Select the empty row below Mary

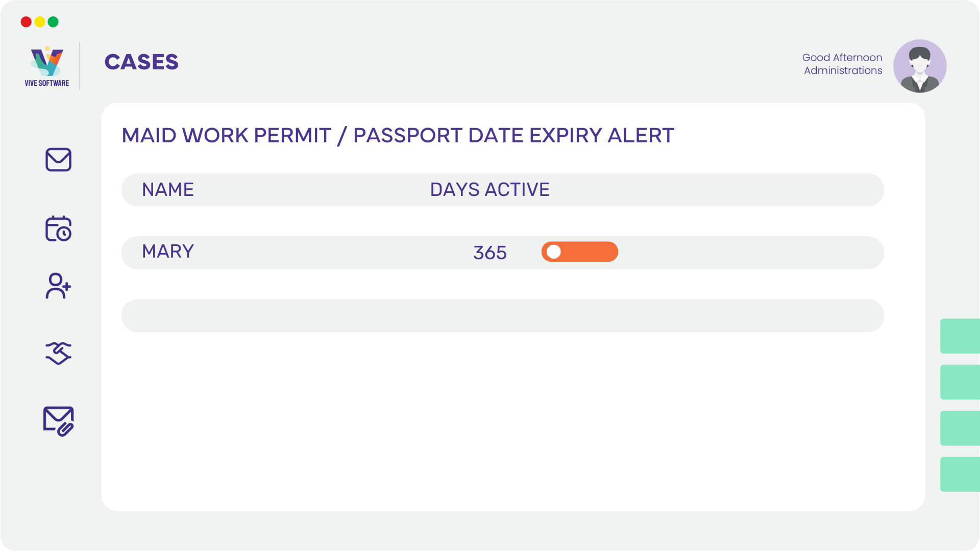tap(503, 316)
